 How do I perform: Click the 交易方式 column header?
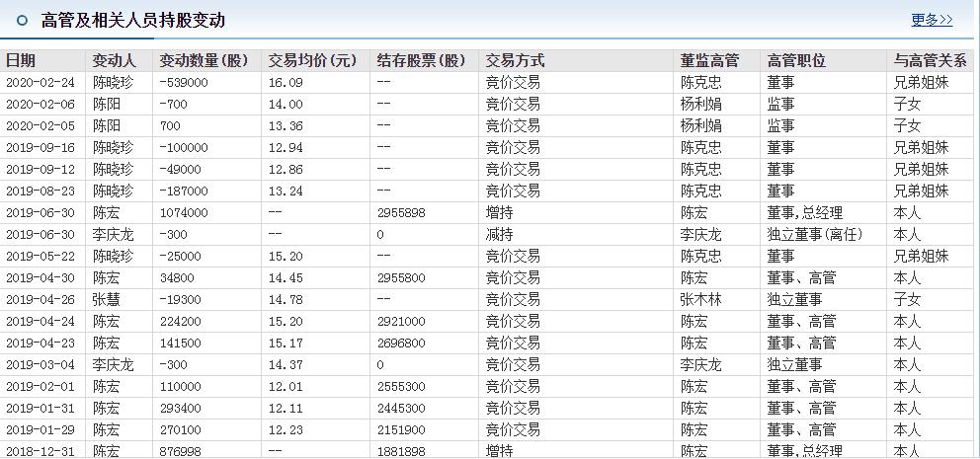(x=515, y=60)
